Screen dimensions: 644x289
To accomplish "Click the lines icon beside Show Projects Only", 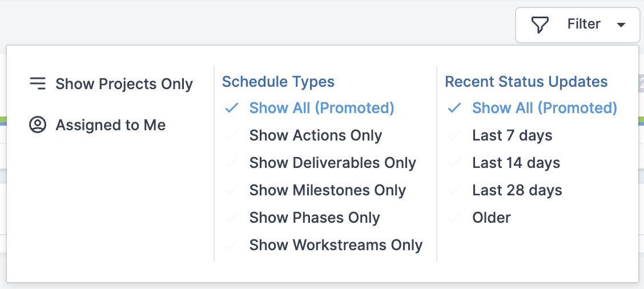I will [37, 83].
